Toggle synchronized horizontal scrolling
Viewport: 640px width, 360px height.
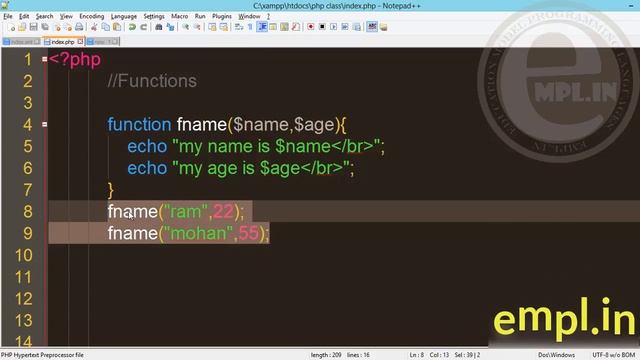point(223,27)
